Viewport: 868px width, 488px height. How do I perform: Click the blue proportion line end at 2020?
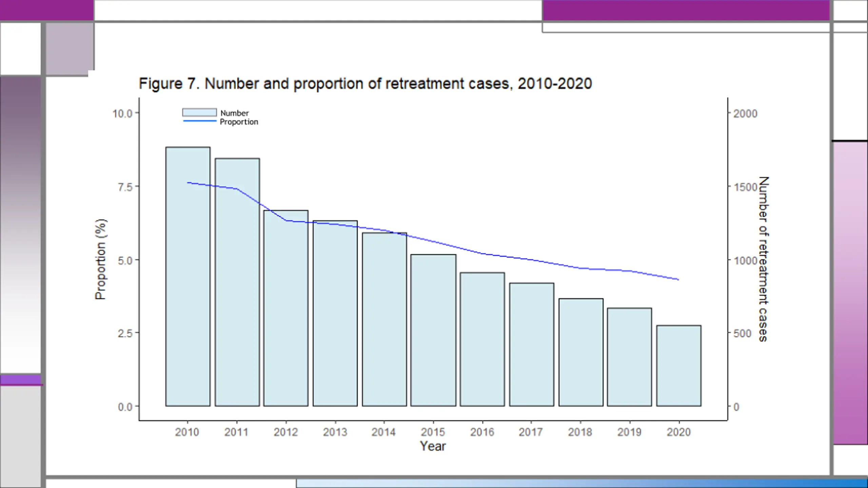tap(678, 280)
